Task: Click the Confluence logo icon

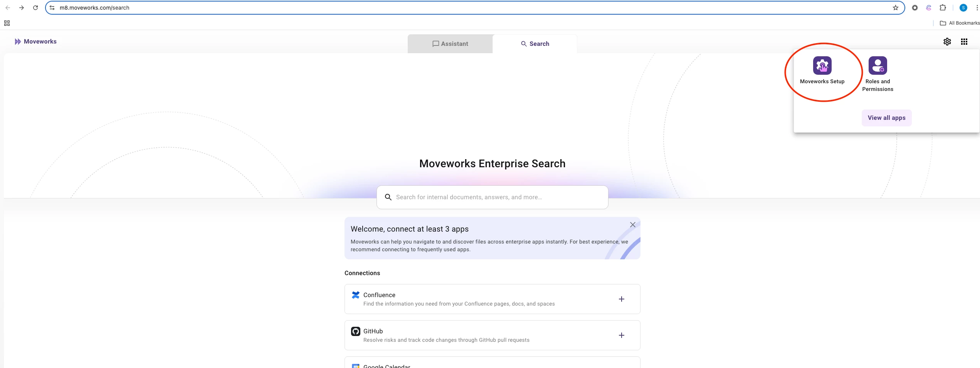Action: 355,295
